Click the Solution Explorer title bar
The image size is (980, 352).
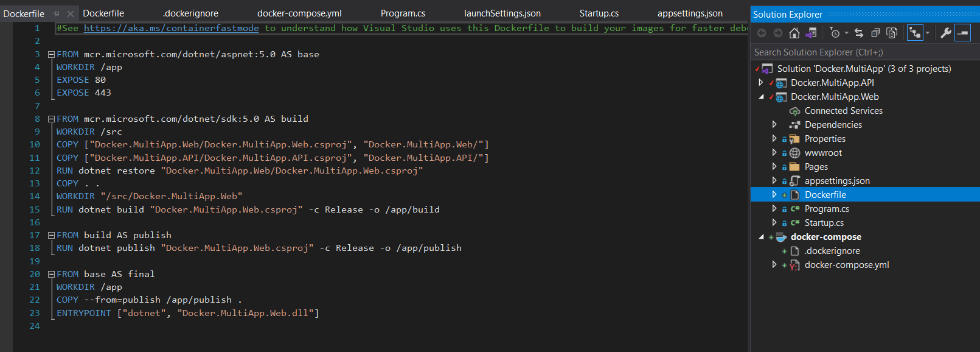pos(865,14)
